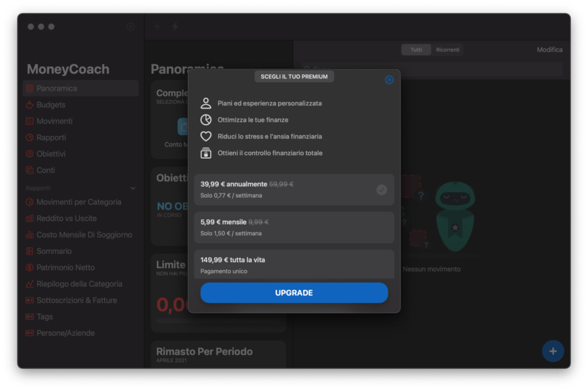The image size is (588, 390).
Task: Close the premium upgrade dialog
Action: (389, 80)
